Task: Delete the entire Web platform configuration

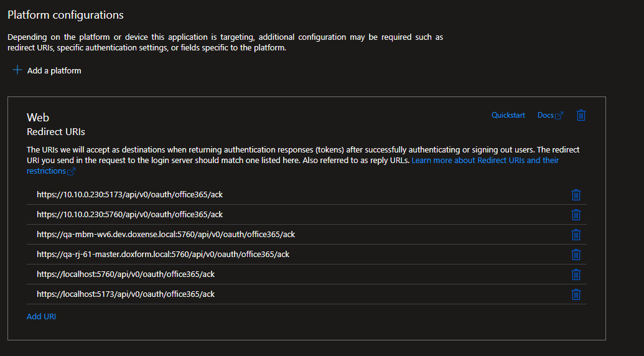Action: 581,115
